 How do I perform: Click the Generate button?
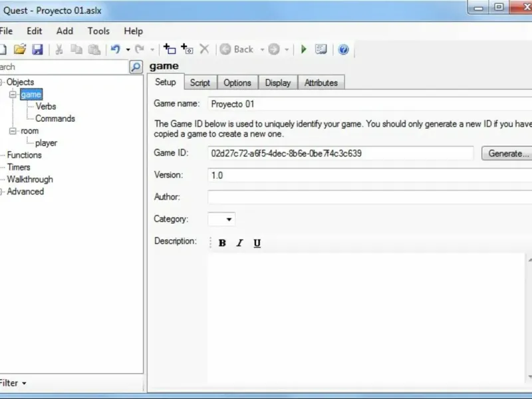507,154
